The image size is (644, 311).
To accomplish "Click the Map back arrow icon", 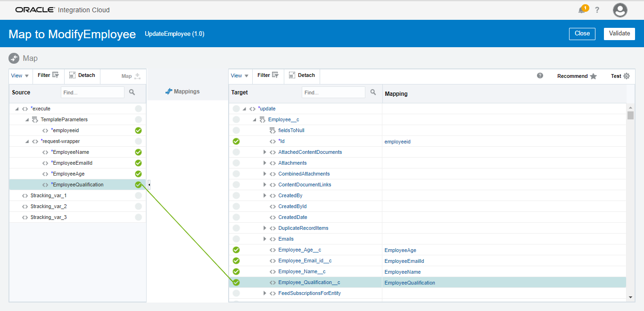I will click(14, 58).
